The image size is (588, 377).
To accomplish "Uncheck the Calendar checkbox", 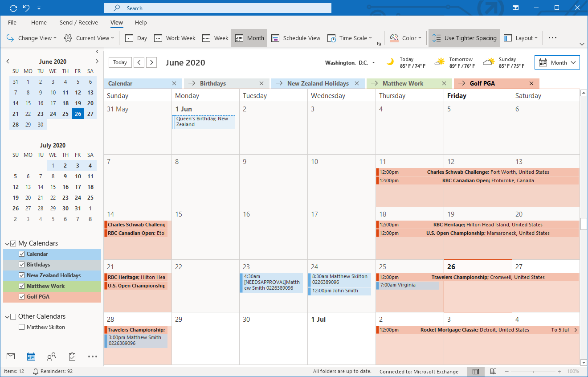I will (x=21, y=254).
